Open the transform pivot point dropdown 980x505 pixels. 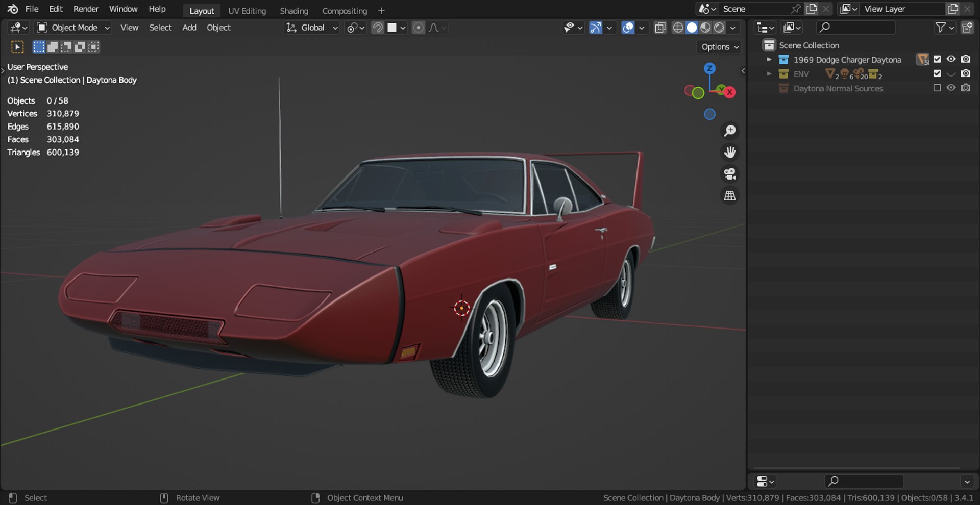click(x=355, y=28)
